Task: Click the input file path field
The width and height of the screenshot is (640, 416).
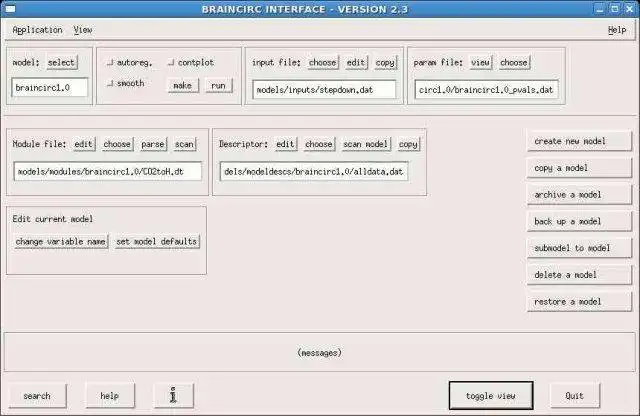Action: pos(324,90)
